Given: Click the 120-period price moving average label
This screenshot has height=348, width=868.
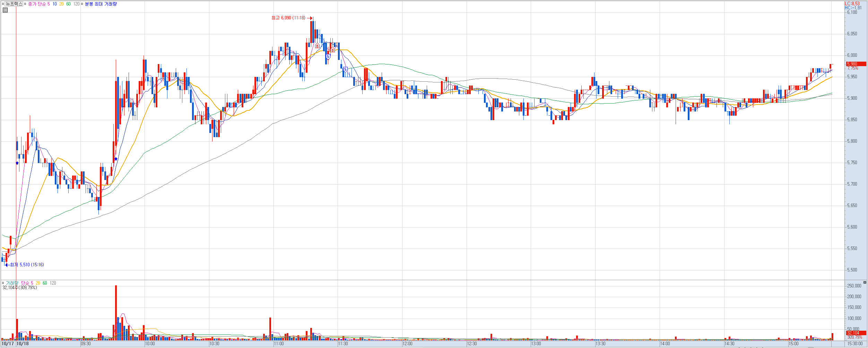Looking at the screenshot, I should tap(76, 4).
